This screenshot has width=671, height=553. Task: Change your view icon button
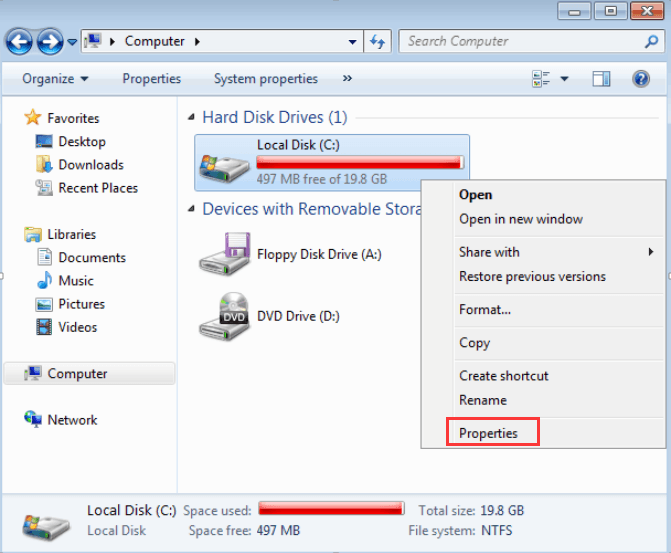click(x=541, y=79)
